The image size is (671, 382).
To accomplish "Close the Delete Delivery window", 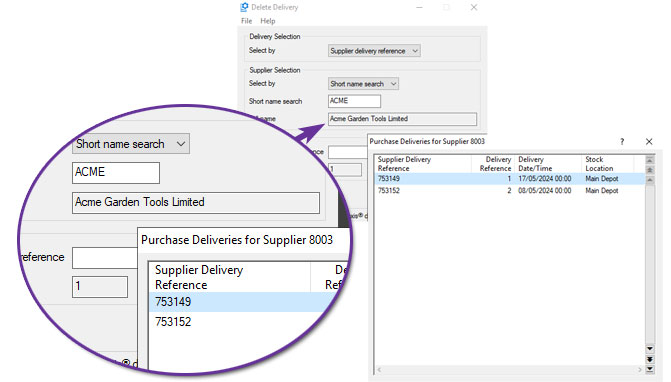I will coord(474,7).
